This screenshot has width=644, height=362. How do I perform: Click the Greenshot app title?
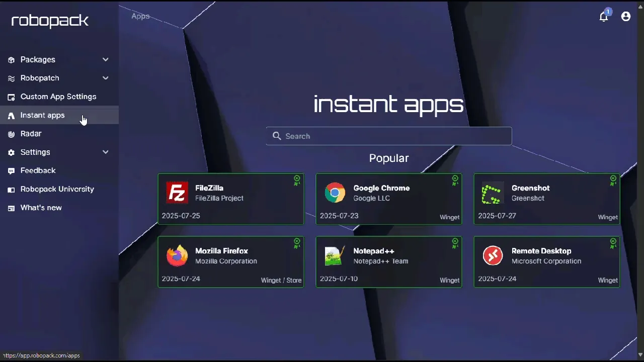click(x=530, y=188)
